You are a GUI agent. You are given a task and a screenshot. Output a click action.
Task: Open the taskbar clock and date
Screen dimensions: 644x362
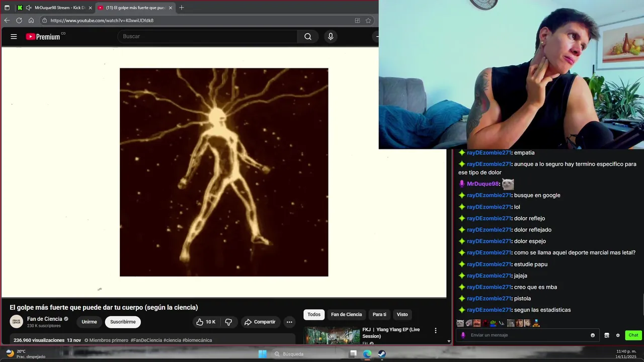pyautogui.click(x=626, y=354)
